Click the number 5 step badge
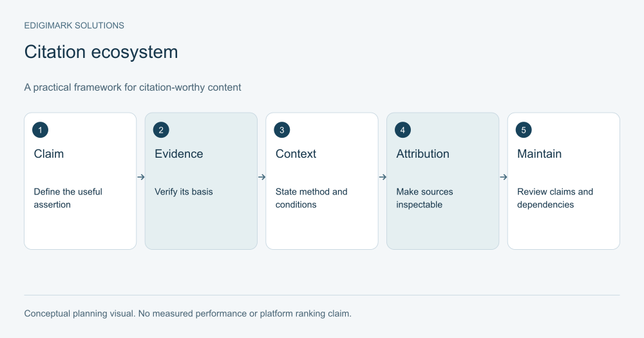Screen dimensions: 644x338 (x=524, y=130)
